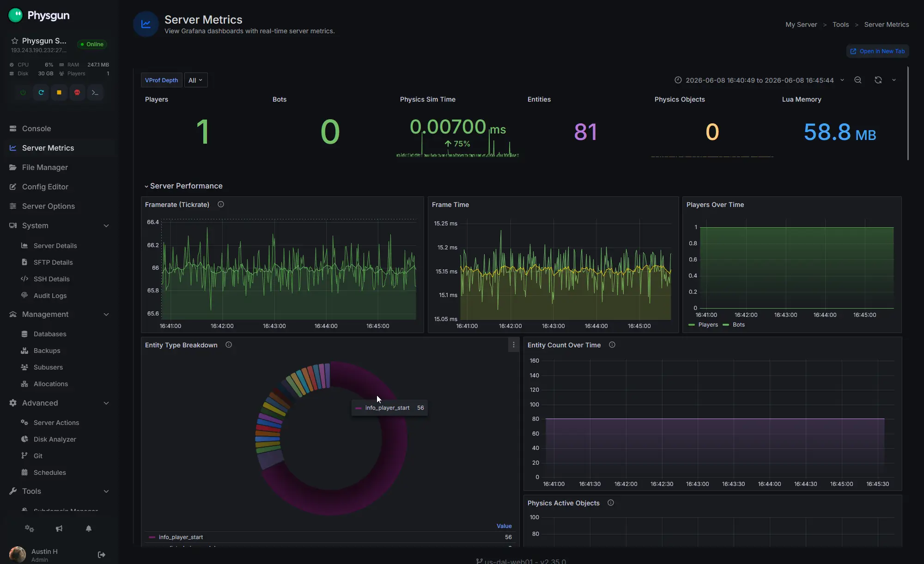
Task: Open SFTP Details in the sidebar
Action: click(53, 262)
